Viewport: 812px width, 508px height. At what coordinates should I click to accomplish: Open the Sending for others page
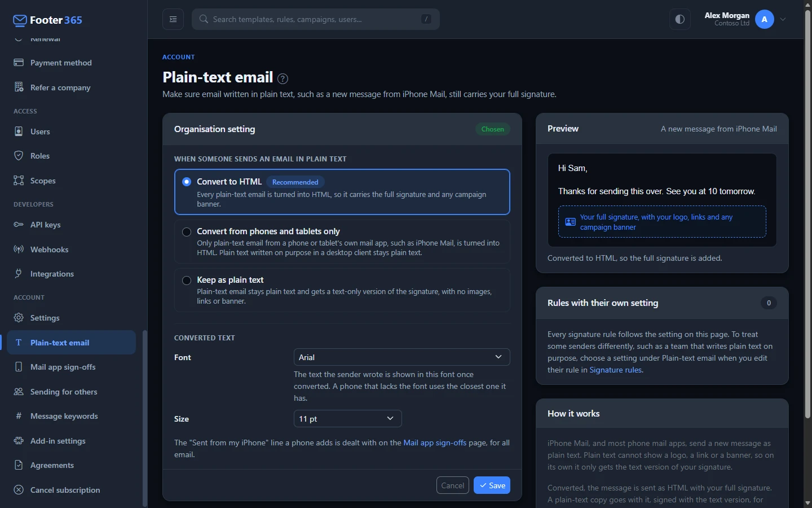click(72, 392)
